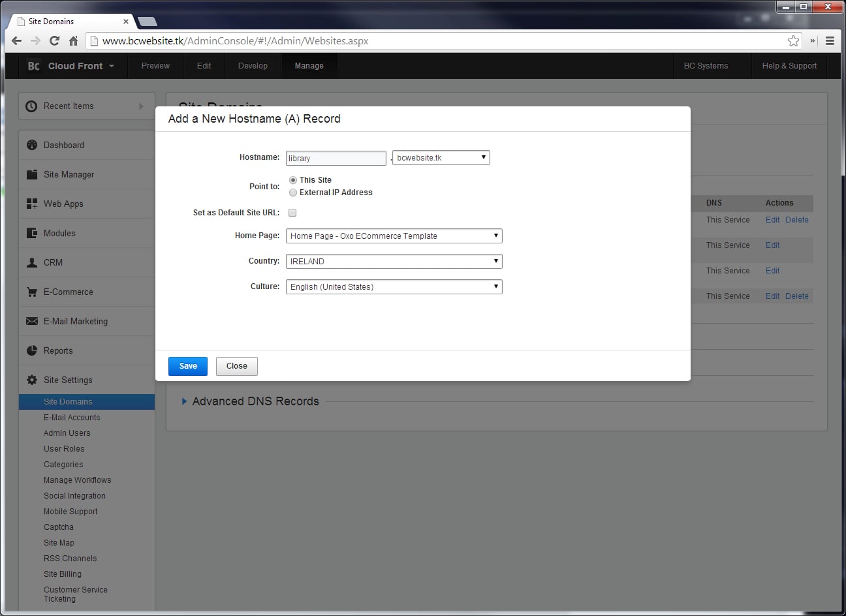Open the bcwebsite.tk domain dropdown
Image resolution: width=846 pixels, height=616 pixels.
tap(441, 158)
